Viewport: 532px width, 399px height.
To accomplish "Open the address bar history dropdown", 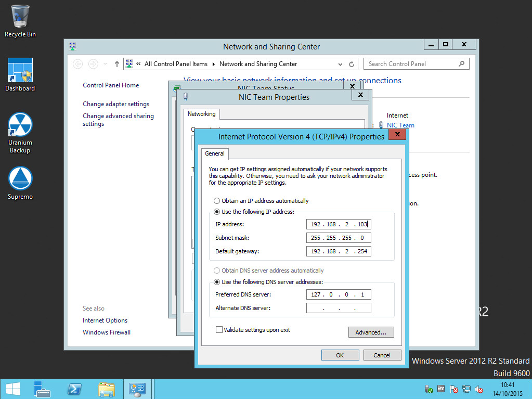I will pos(340,64).
